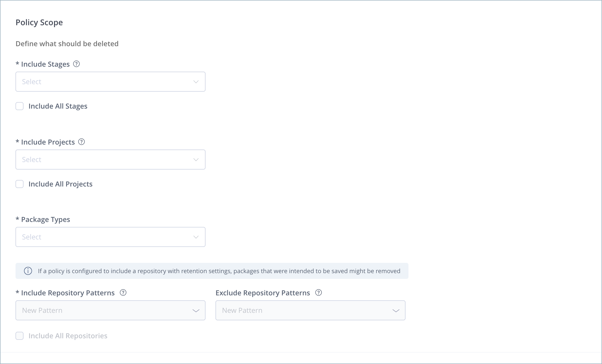Open the Include Stages Select placeholder
Image resolution: width=602 pixels, height=364 pixels.
[x=31, y=82]
